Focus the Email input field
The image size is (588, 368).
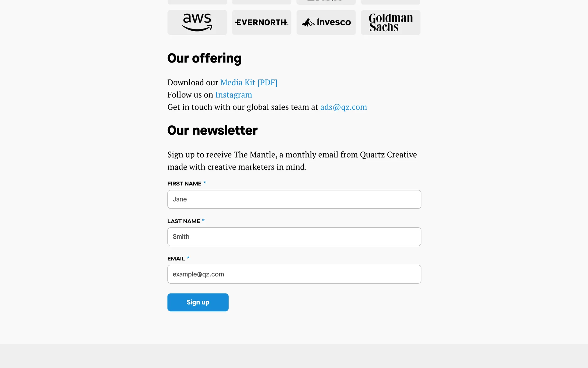click(294, 274)
